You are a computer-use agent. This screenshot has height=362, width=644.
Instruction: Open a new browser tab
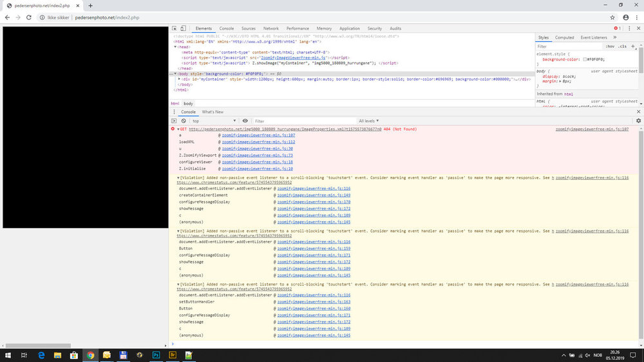[x=90, y=6]
